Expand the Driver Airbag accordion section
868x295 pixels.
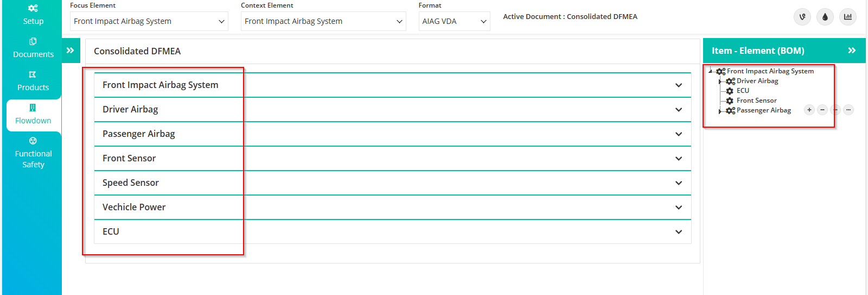[393, 109]
